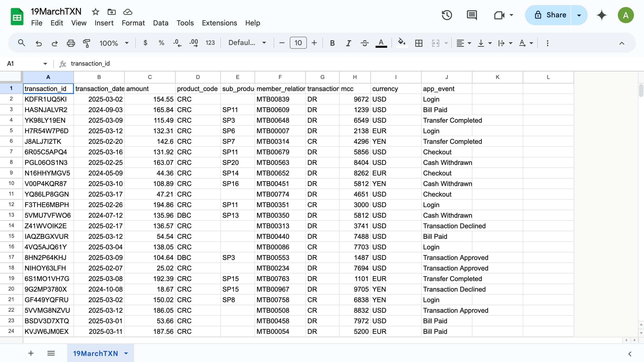
Task: Open the Extensions menu
Action: pyautogui.click(x=219, y=23)
